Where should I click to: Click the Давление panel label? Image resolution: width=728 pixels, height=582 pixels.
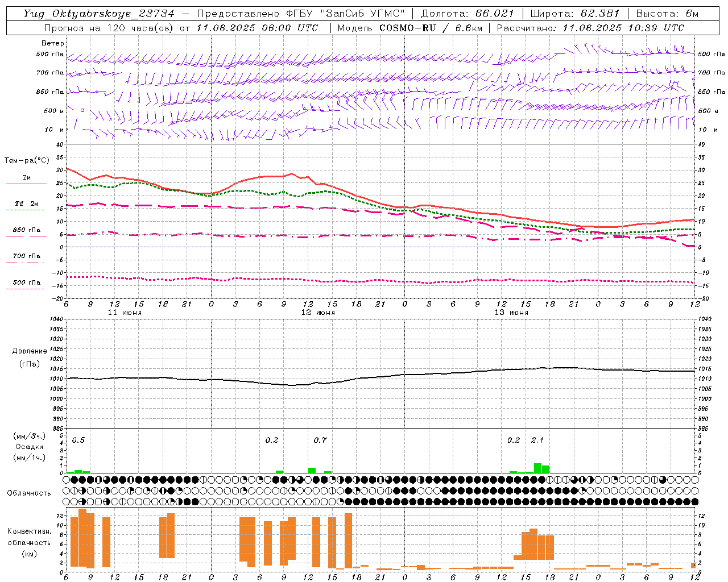click(29, 351)
